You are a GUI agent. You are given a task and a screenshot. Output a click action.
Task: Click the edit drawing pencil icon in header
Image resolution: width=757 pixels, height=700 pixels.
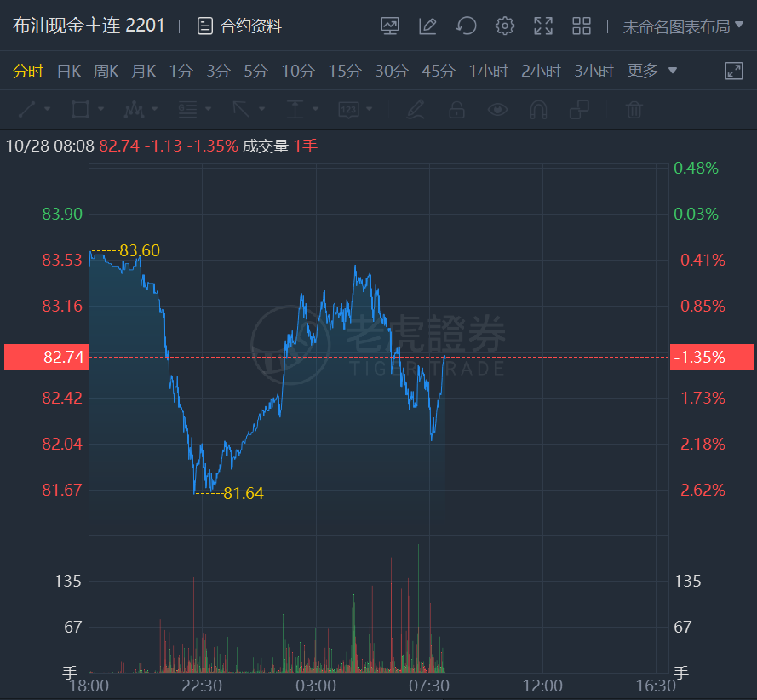pyautogui.click(x=427, y=26)
